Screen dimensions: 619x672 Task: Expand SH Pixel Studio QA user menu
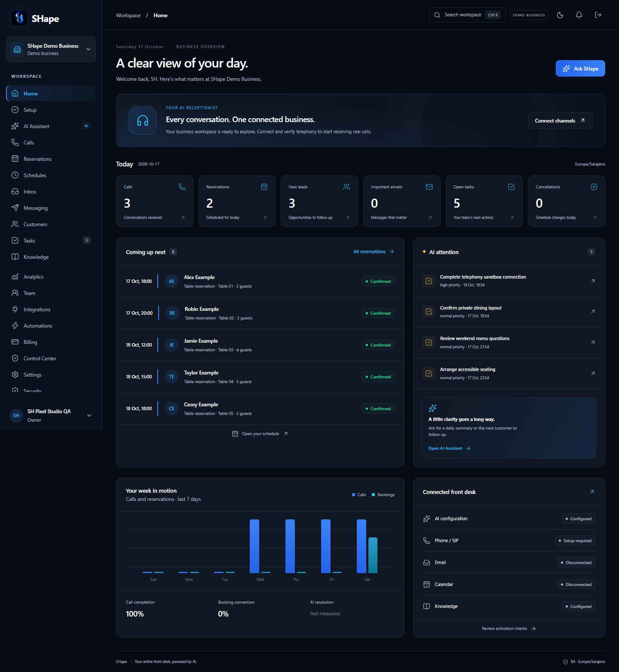point(51,415)
